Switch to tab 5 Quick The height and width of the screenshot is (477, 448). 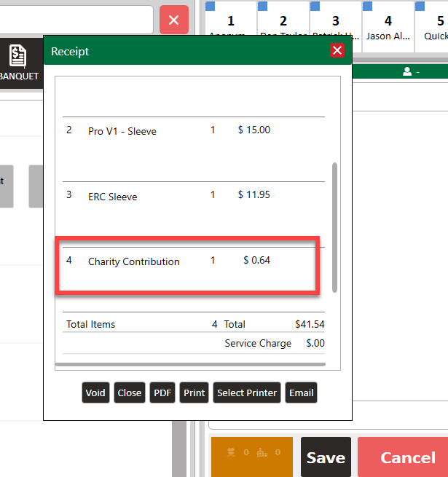click(x=435, y=26)
